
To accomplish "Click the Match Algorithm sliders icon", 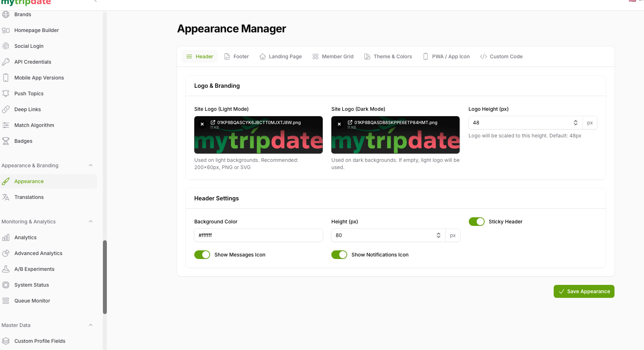I will pos(6,125).
